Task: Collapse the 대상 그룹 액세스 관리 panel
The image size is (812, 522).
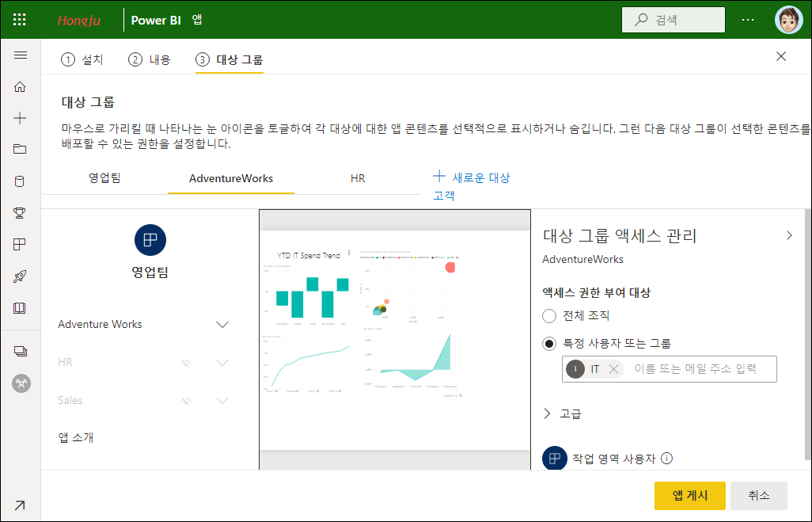Action: pyautogui.click(x=789, y=235)
